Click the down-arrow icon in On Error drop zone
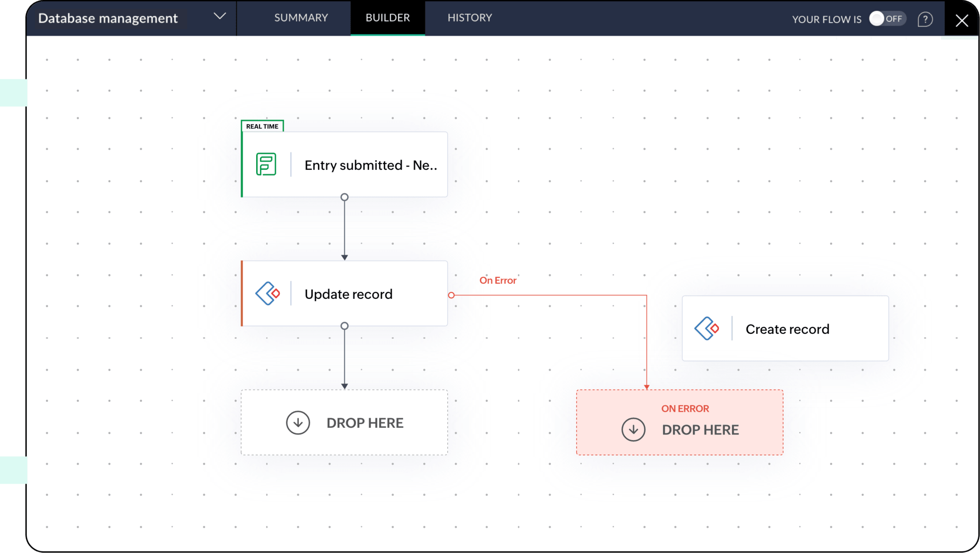980x553 pixels. (x=633, y=429)
